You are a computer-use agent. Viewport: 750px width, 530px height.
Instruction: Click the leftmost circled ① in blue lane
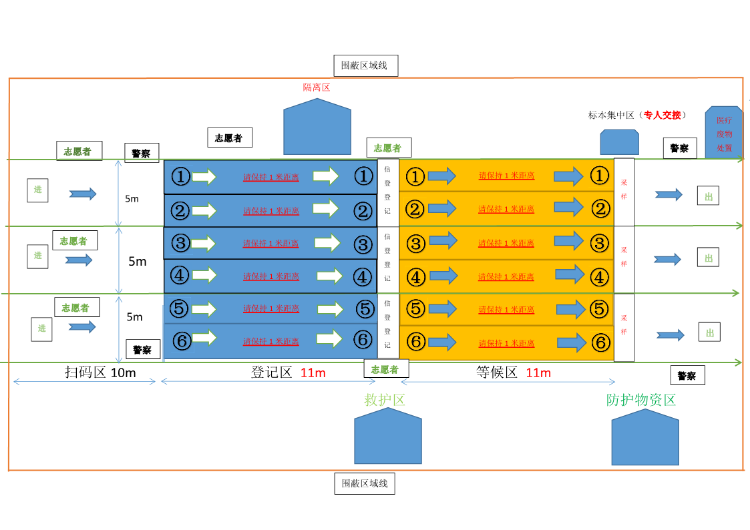pos(180,176)
